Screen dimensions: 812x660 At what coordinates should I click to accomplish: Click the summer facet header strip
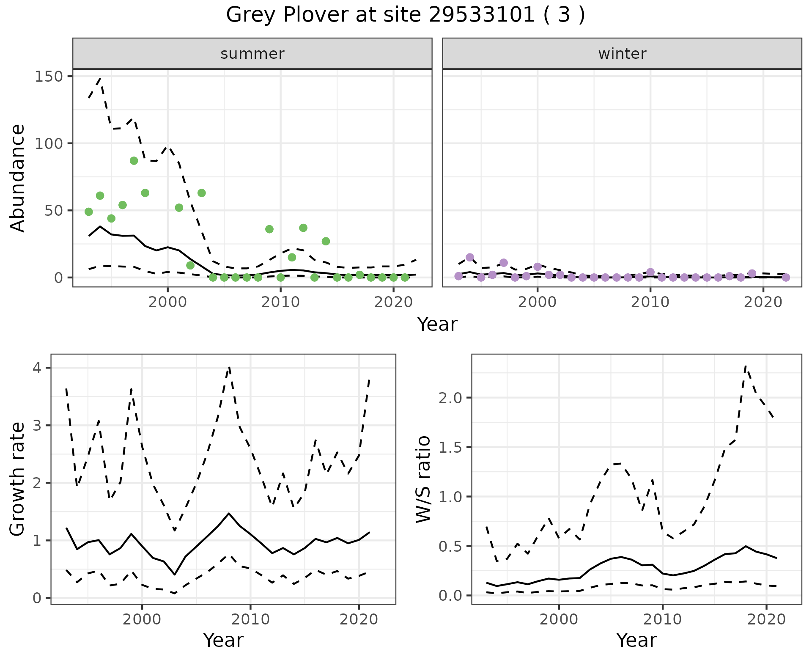coord(252,54)
